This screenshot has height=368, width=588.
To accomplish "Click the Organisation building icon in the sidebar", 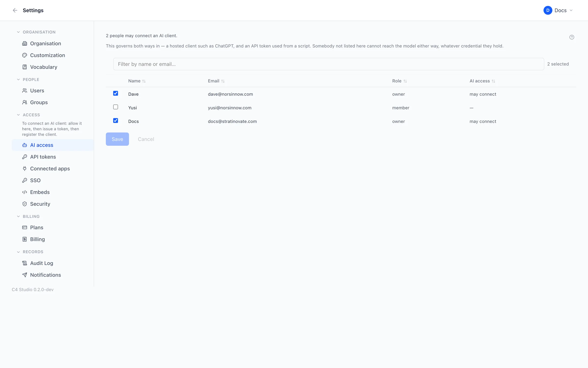I will (24, 43).
